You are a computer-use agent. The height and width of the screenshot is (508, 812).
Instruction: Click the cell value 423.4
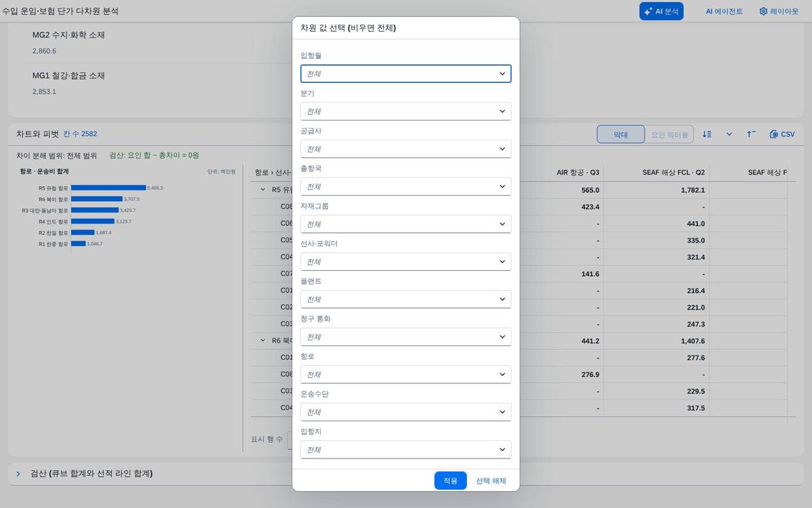(x=590, y=207)
